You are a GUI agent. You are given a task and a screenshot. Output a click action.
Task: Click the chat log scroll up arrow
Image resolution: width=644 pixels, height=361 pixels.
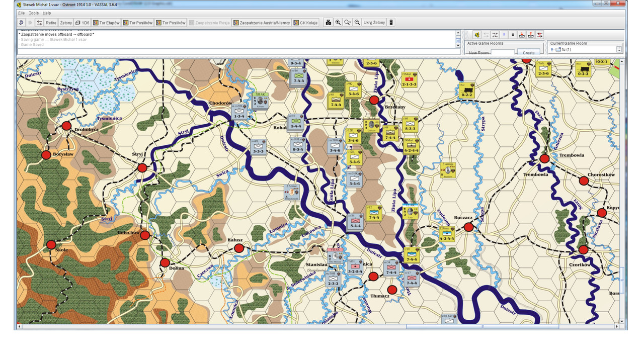[458, 33]
